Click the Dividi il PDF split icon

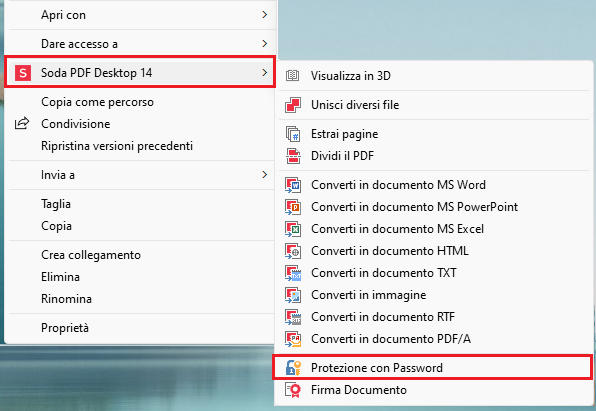point(293,156)
